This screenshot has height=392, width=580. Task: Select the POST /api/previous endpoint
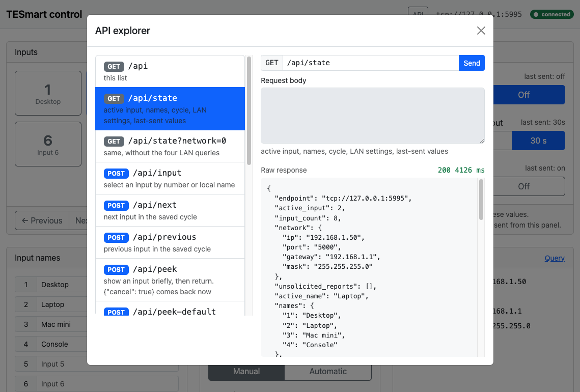170,243
